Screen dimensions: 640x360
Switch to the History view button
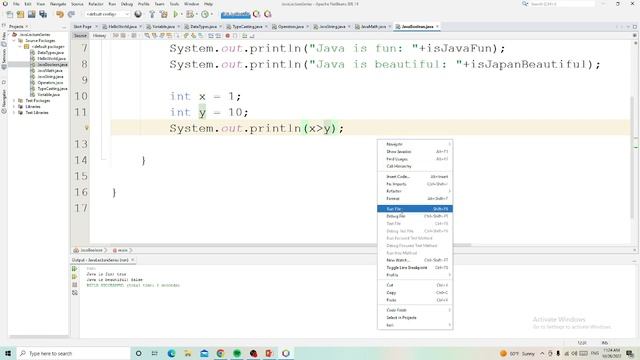point(99,36)
